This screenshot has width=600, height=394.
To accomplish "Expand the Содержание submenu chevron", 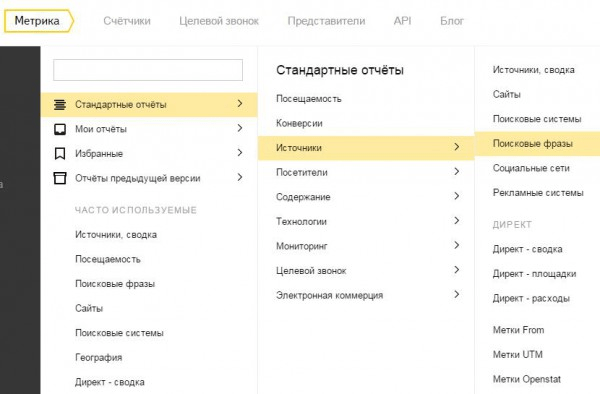I will click(x=457, y=196).
